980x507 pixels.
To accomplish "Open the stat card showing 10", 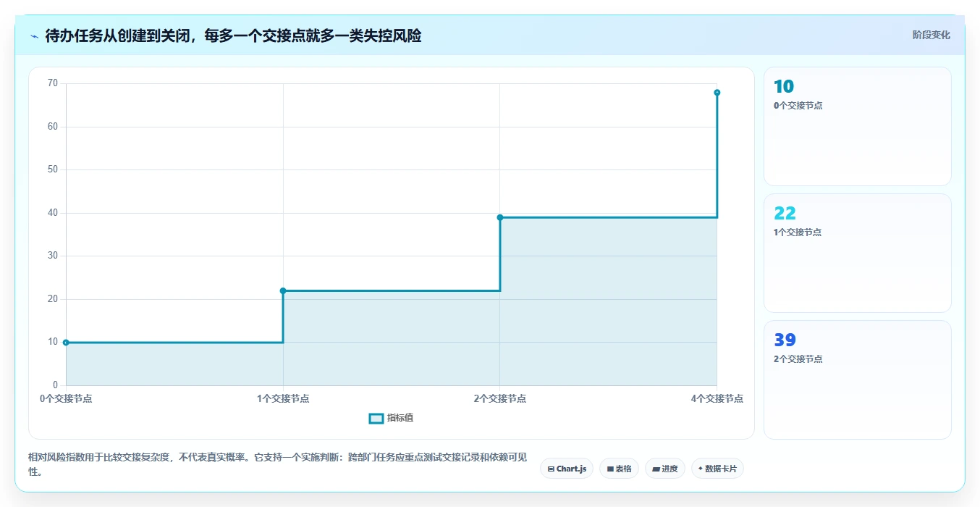I will [x=857, y=126].
